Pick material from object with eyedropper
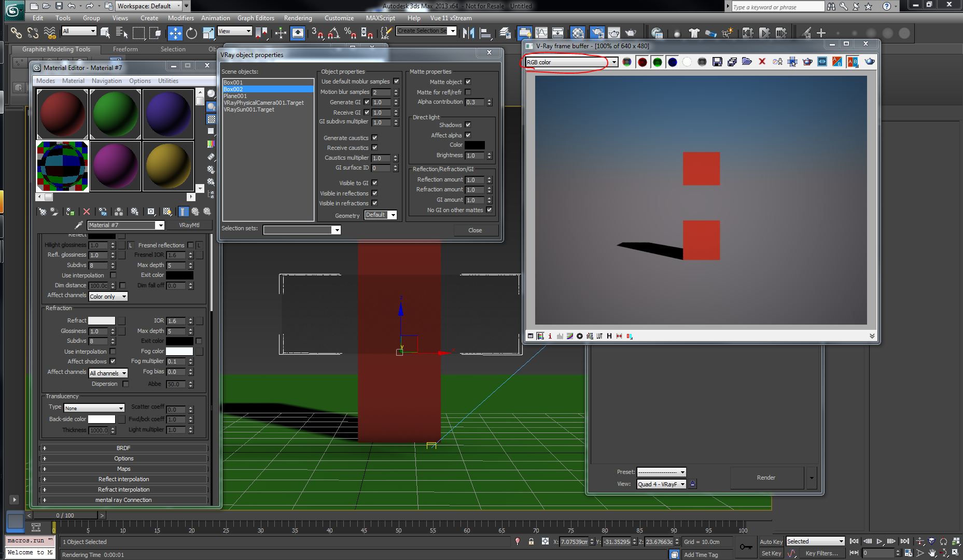The width and height of the screenshot is (963, 560). pyautogui.click(x=78, y=225)
